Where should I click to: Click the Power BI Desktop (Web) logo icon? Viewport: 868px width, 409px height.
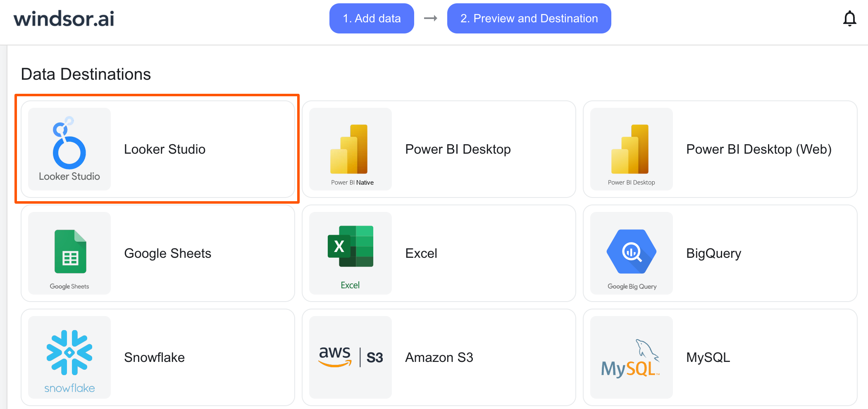[x=632, y=149]
